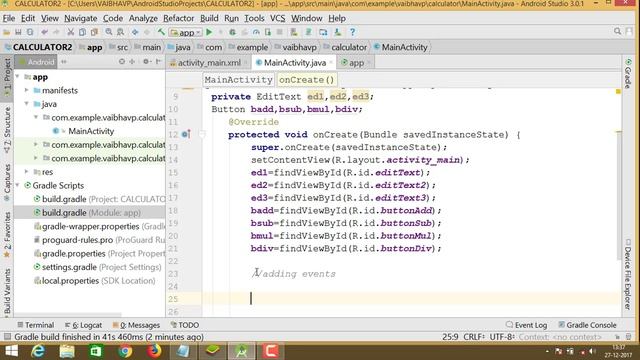Click the Windows Start button

[11, 351]
